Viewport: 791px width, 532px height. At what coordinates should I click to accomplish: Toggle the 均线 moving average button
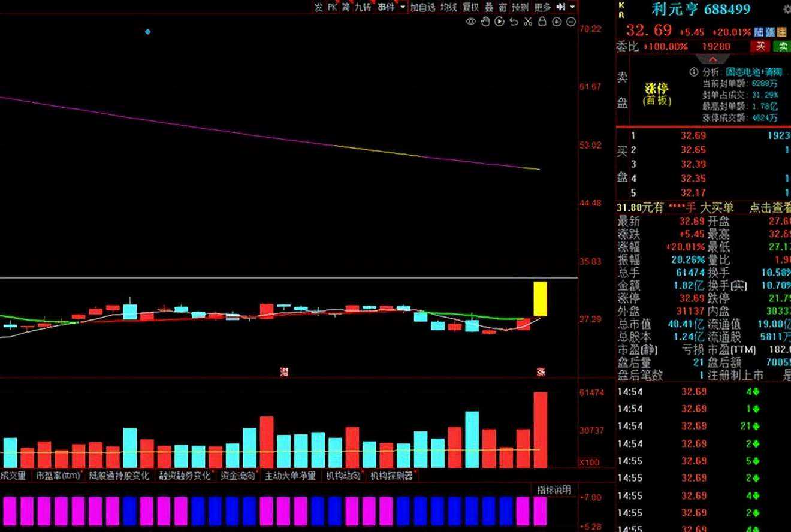(x=449, y=7)
